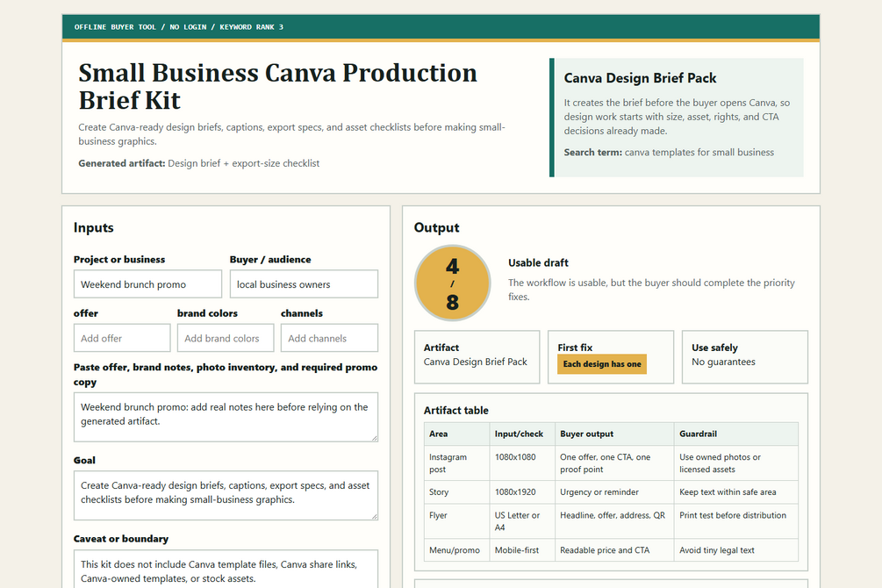This screenshot has height=588, width=882.
Task: Click the Area column header
Action: point(456,434)
